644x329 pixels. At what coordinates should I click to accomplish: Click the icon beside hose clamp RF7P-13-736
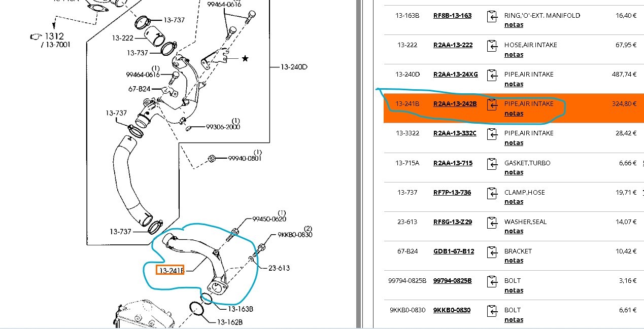coord(492,193)
